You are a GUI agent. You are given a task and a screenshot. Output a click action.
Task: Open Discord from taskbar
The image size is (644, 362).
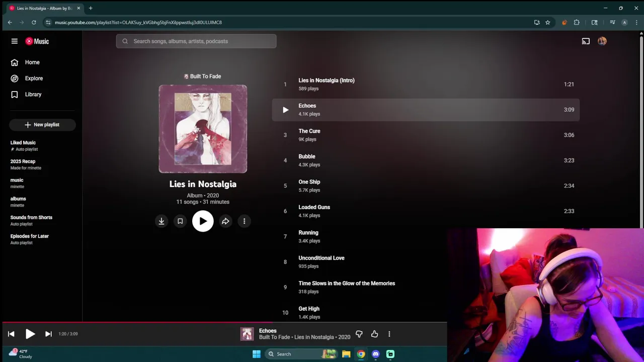375,354
